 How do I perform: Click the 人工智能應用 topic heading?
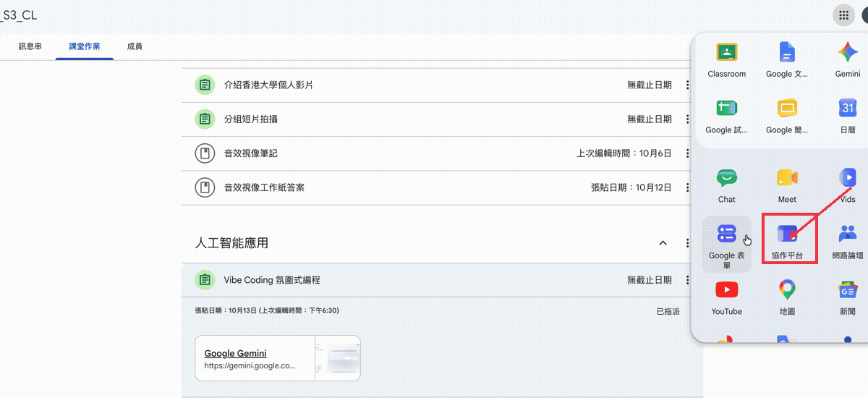(231, 243)
